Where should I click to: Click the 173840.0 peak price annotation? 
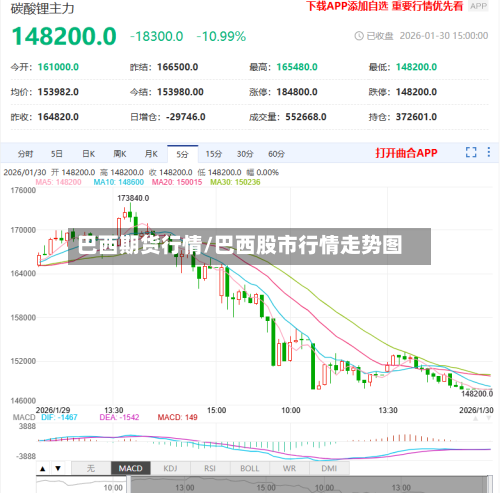[x=133, y=198]
